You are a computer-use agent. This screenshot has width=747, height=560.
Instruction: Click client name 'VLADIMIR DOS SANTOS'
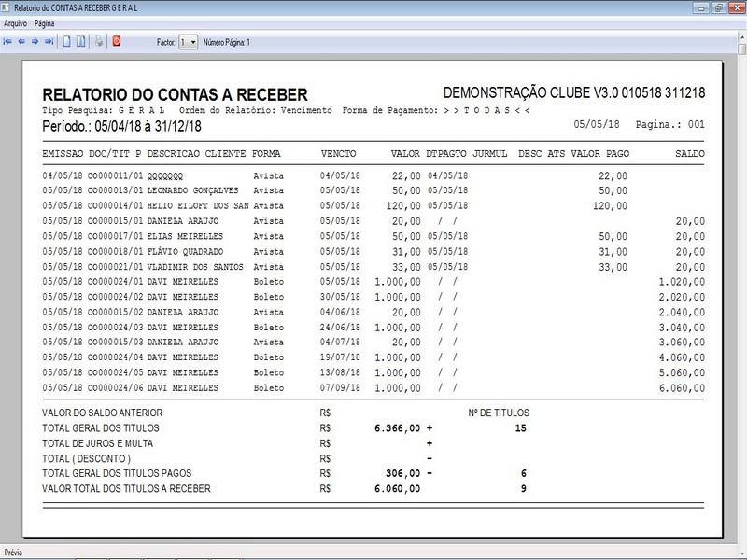click(195, 267)
